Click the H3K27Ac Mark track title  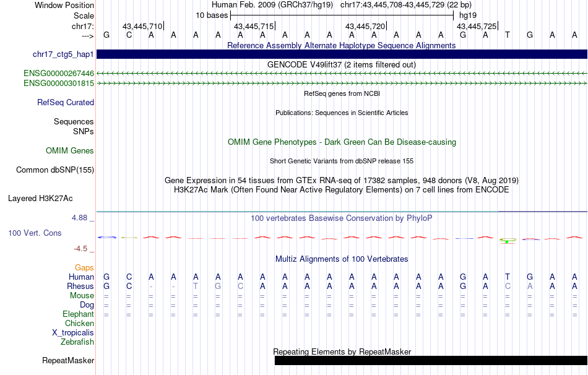pos(342,190)
